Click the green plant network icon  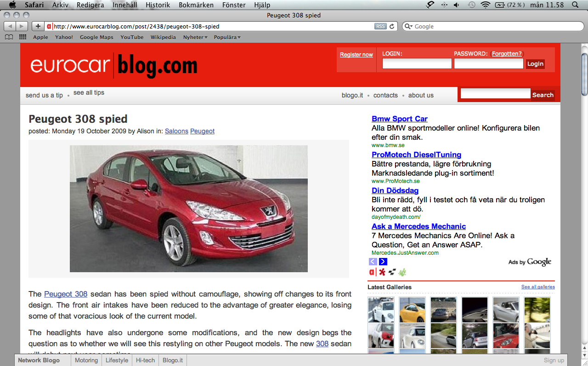click(402, 272)
